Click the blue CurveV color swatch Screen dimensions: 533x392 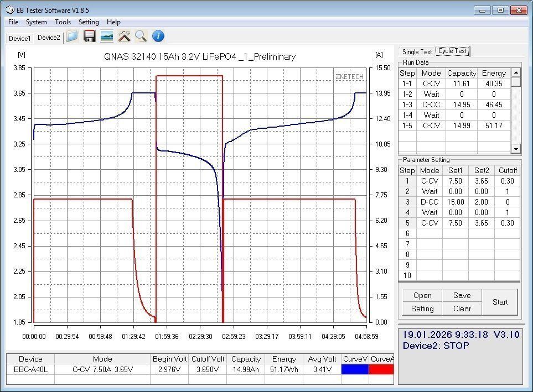click(354, 369)
